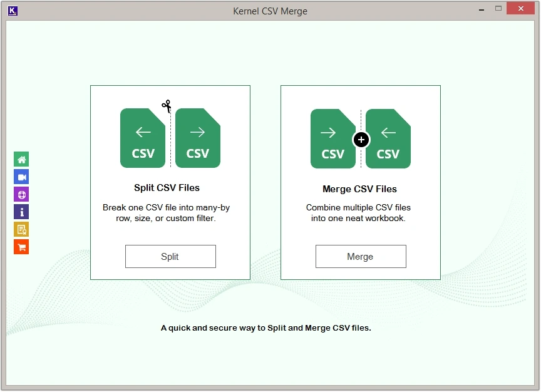
Task: Close the Kernel CSV Merge window
Action: [520, 9]
